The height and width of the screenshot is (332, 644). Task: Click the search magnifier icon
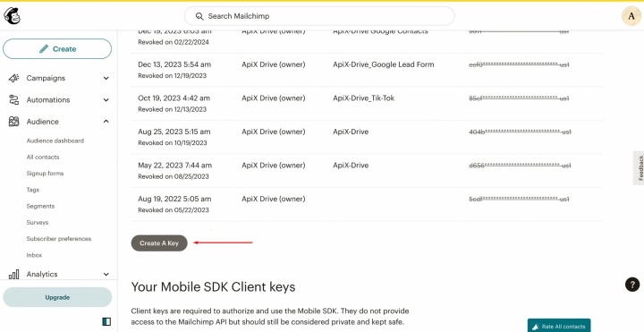pyautogui.click(x=199, y=16)
